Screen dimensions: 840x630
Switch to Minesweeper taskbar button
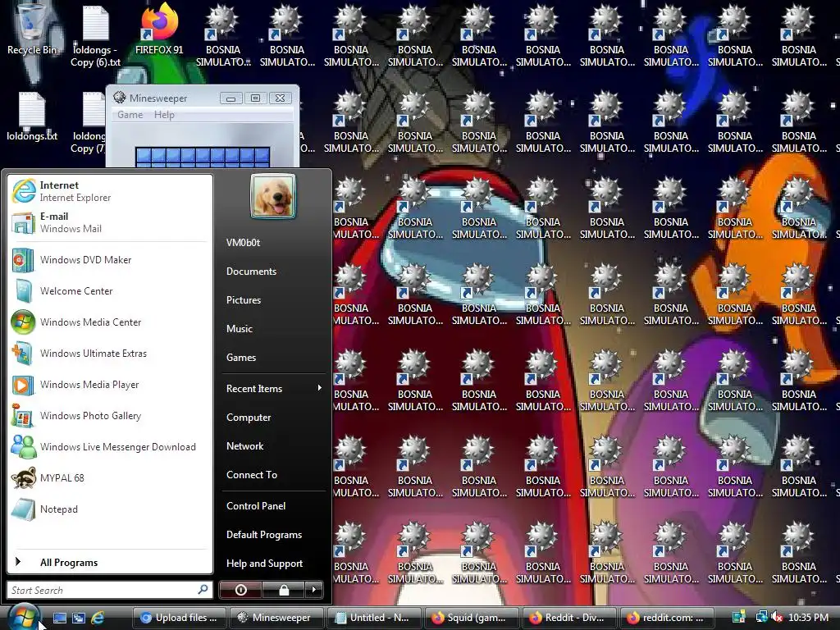click(277, 618)
